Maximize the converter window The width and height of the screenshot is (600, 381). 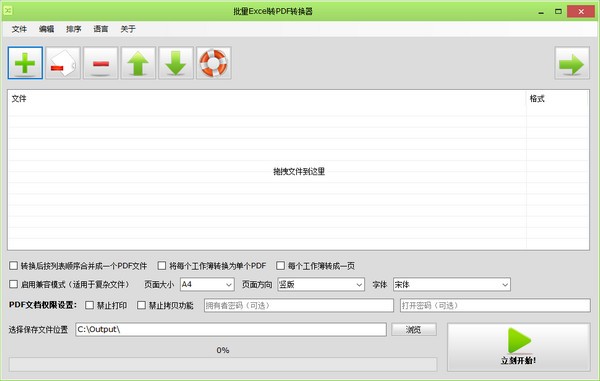tap(558, 11)
